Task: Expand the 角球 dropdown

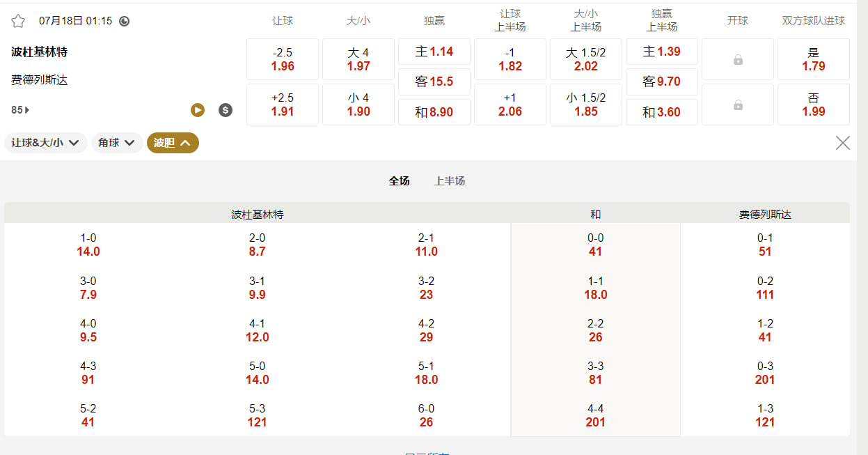Action: (x=117, y=143)
